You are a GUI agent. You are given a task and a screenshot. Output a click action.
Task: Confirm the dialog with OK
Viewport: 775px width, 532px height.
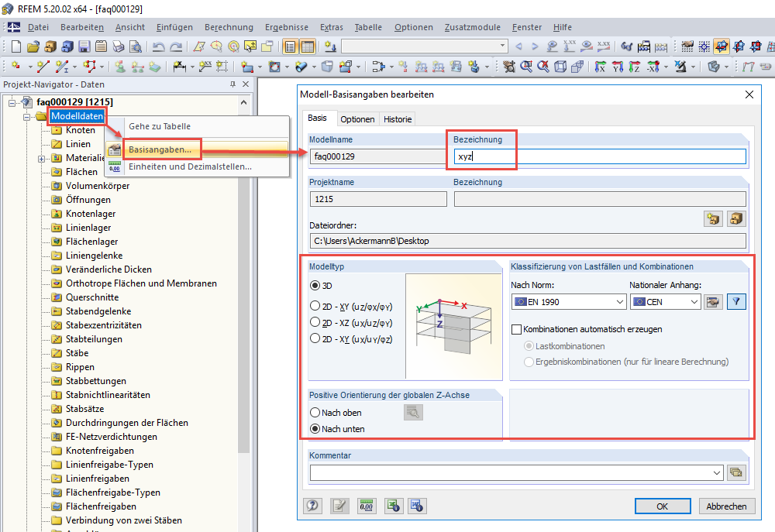point(663,506)
